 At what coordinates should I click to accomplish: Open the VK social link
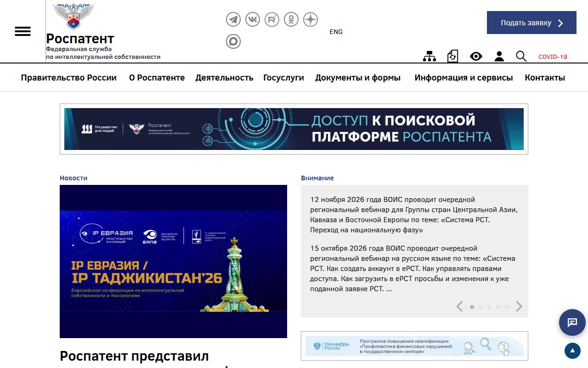click(253, 19)
